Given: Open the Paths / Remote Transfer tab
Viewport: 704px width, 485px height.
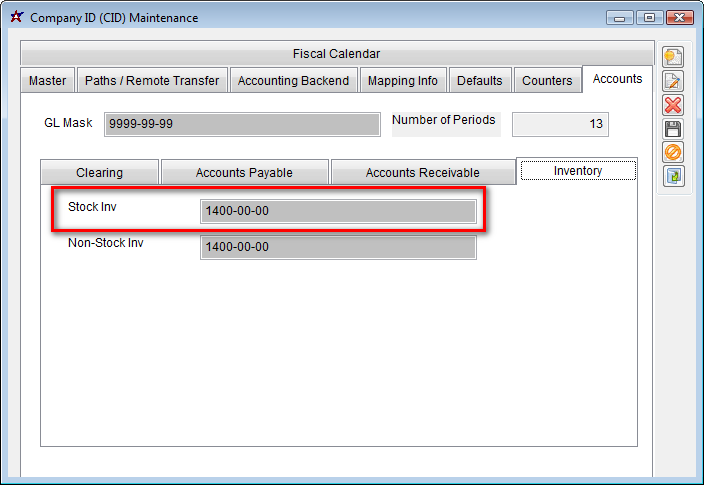Looking at the screenshot, I should [x=152, y=81].
